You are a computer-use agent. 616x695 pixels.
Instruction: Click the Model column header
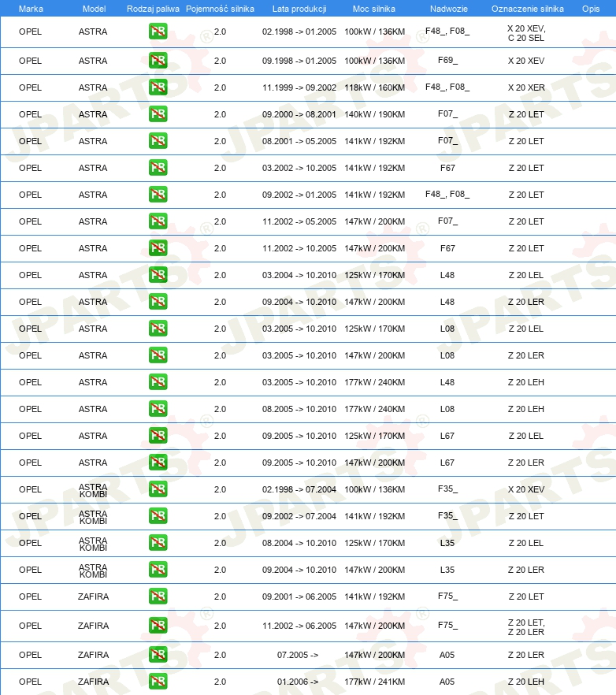(x=94, y=9)
